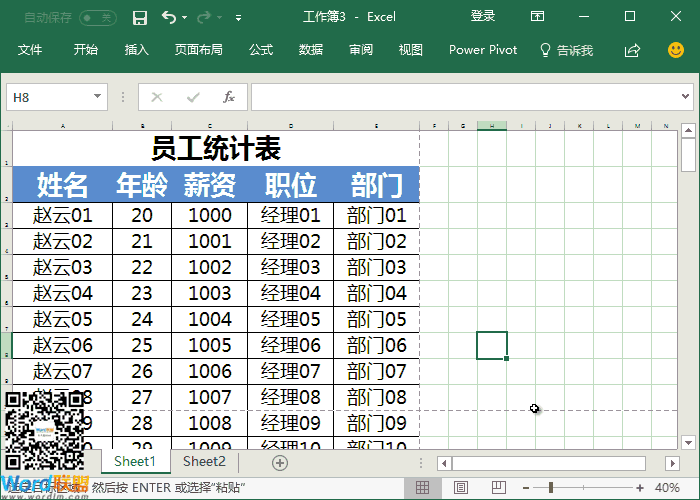The width and height of the screenshot is (700, 500).
Task: Expand the formula bar chevron
Action: click(x=685, y=96)
